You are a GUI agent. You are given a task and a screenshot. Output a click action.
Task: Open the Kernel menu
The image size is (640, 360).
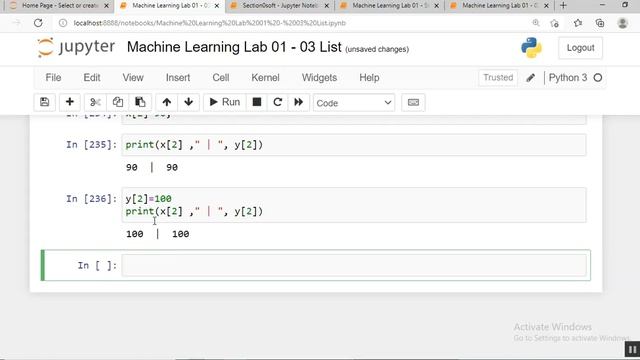coord(265,78)
